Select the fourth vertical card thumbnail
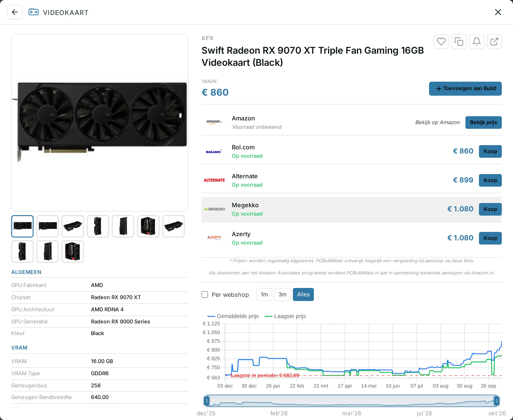Viewport: 513px width, 420px height. point(98,226)
